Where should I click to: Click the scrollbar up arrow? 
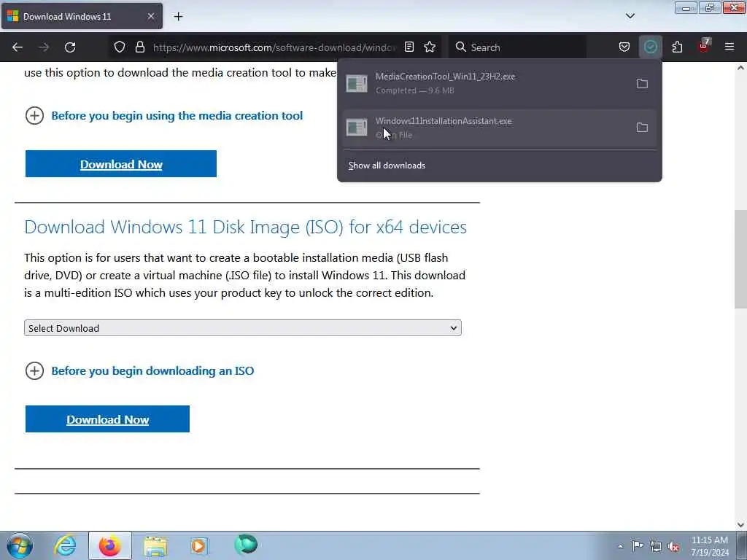click(740, 68)
